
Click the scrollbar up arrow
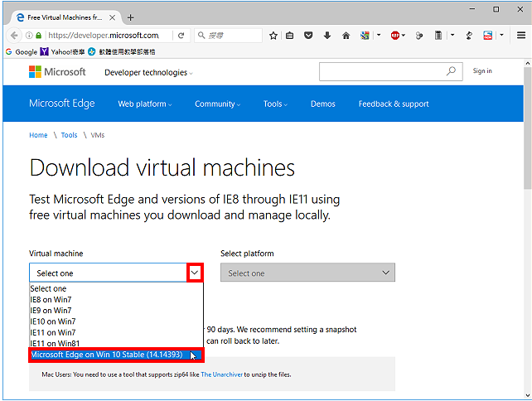tap(527, 63)
